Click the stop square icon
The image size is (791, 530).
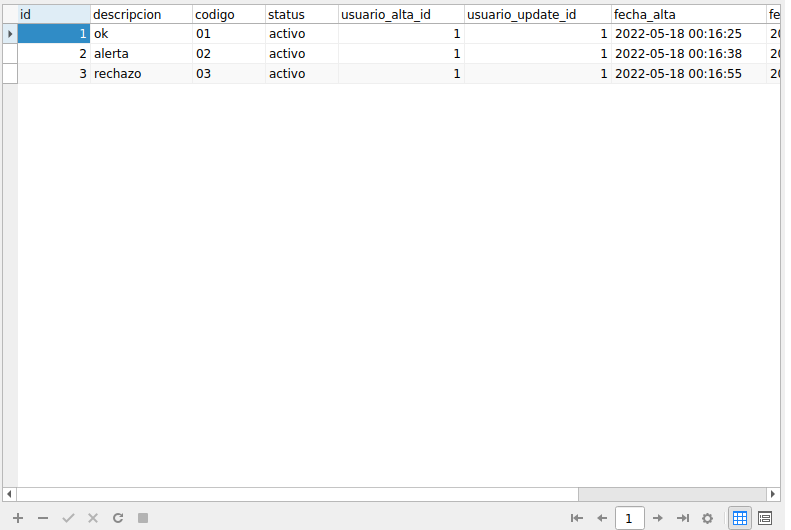point(143,518)
